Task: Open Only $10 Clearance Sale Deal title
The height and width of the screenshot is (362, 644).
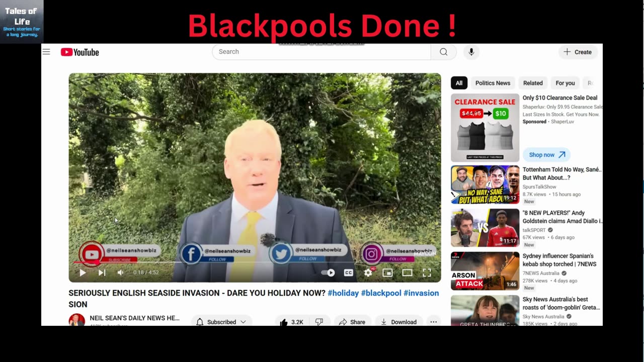Action: click(x=560, y=98)
